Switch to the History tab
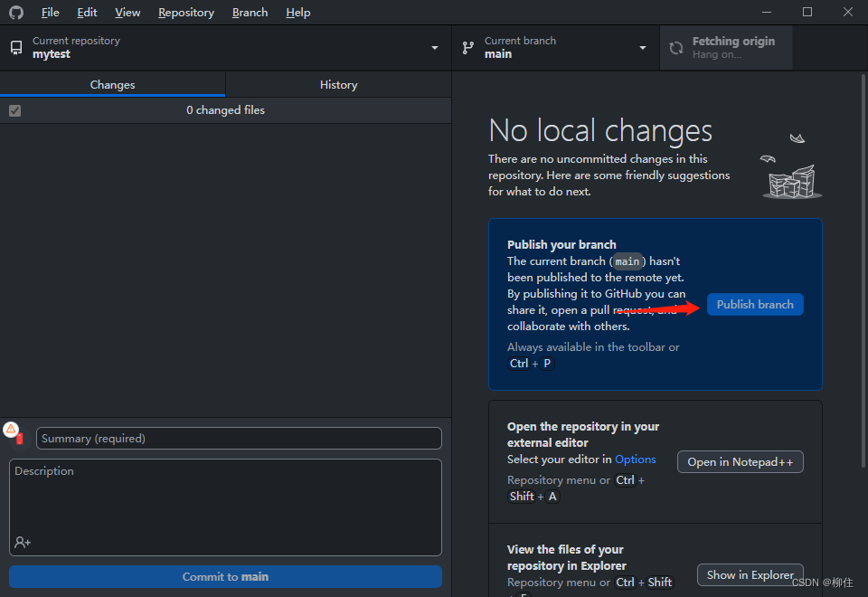 338,85
